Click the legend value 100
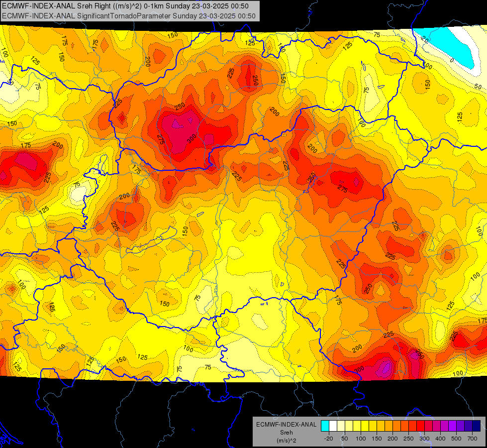Viewport: 487px width, 448px height. click(361, 439)
